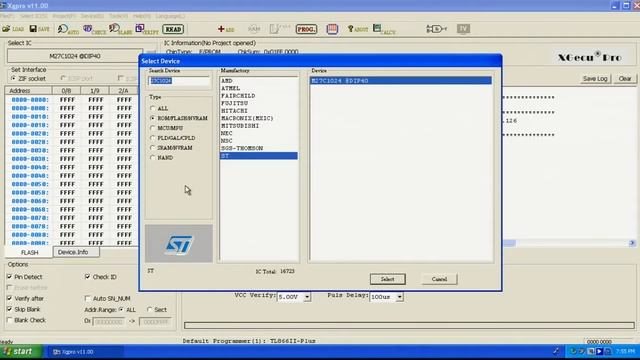Click Select button in Select Device dialog

point(387,279)
